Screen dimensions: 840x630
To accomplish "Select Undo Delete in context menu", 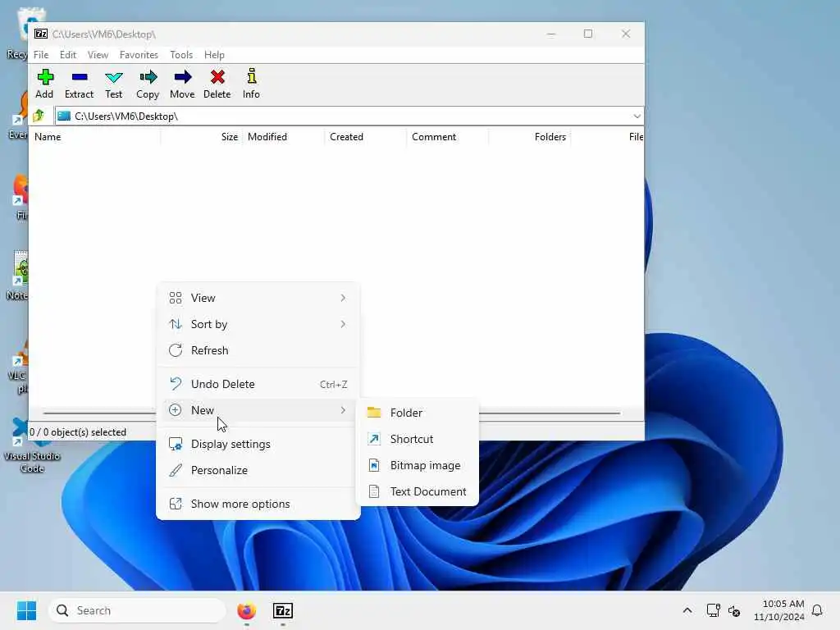I will click(258, 384).
